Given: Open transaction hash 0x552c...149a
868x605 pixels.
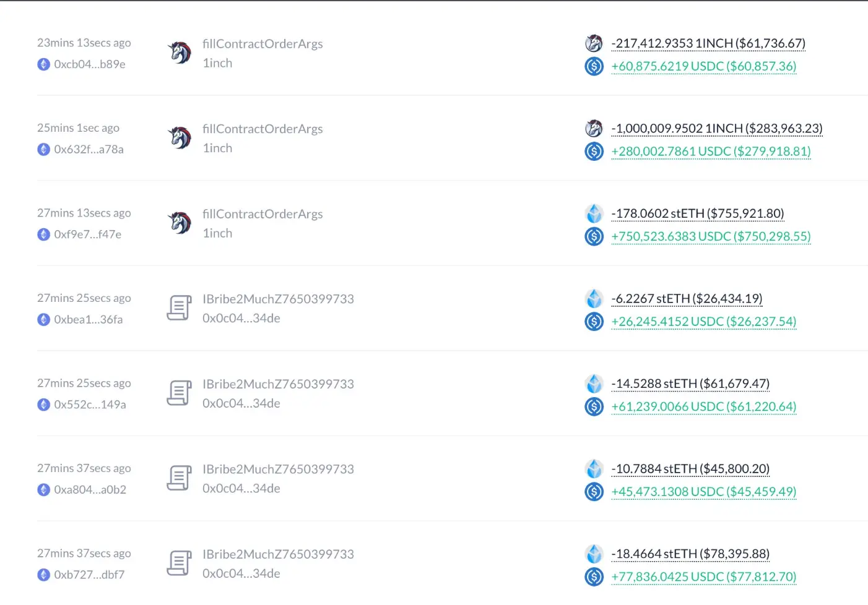Looking at the screenshot, I should [90, 405].
